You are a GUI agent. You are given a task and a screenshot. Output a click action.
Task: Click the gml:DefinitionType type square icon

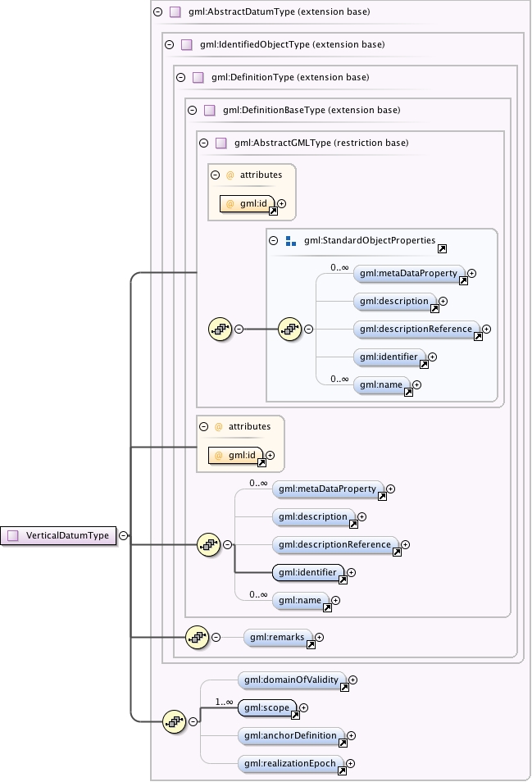(x=198, y=77)
